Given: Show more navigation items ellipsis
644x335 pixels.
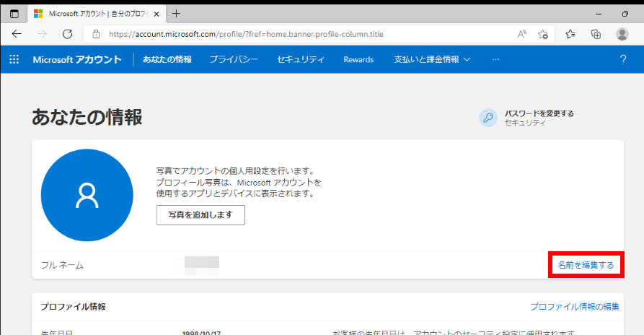Looking at the screenshot, I should pyautogui.click(x=495, y=60).
